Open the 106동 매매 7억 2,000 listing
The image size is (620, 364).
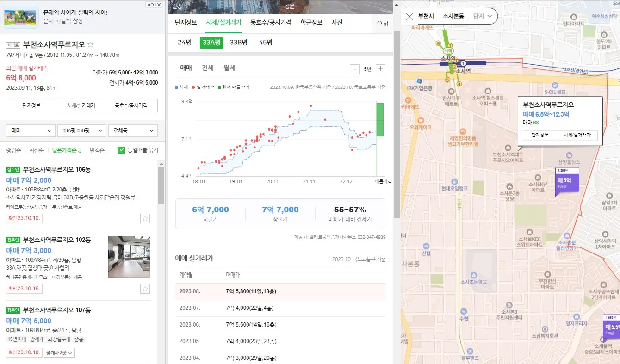(78, 195)
